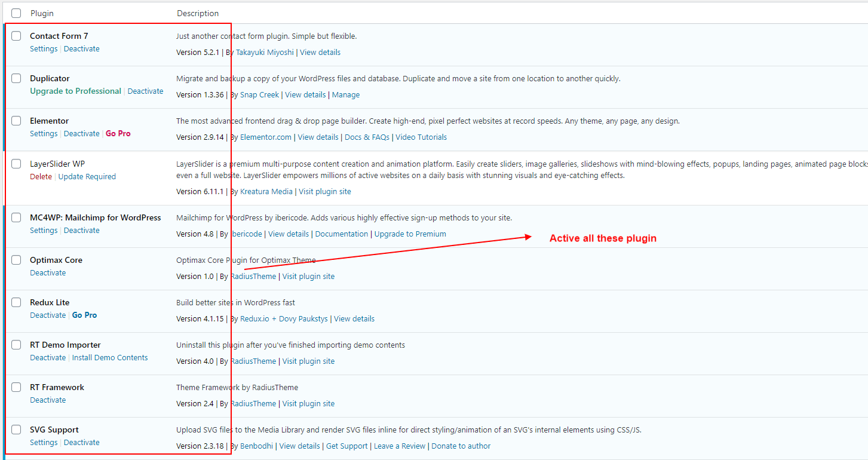Check the RT Framework checkbox
Image resolution: width=868 pixels, height=460 pixels.
[x=16, y=387]
